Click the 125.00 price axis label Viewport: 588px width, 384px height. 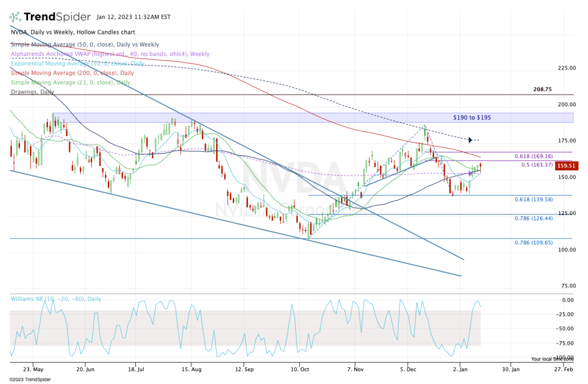[567, 213]
